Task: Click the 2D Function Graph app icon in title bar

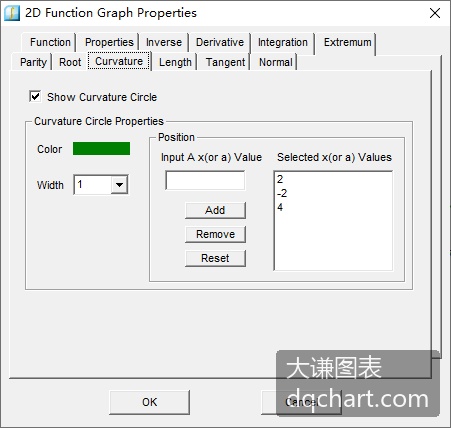Action: (x=12, y=13)
